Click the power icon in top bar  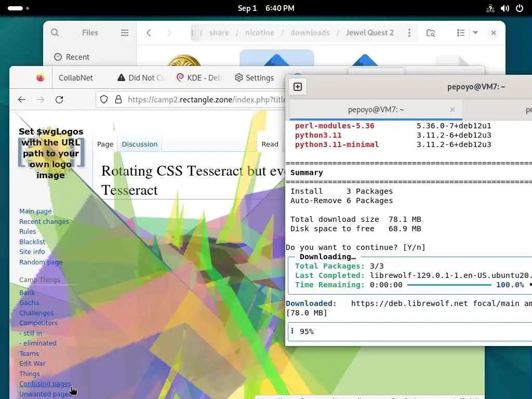pos(520,8)
